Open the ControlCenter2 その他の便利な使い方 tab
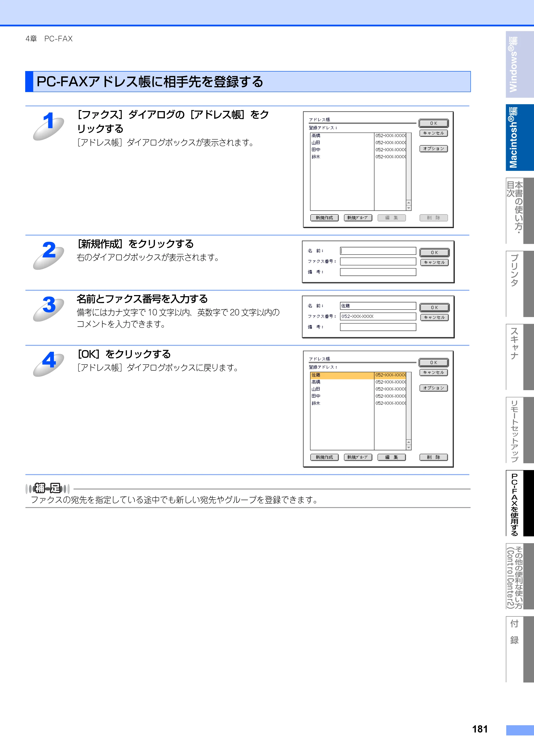This screenshot has height=756, width=534. click(520, 576)
